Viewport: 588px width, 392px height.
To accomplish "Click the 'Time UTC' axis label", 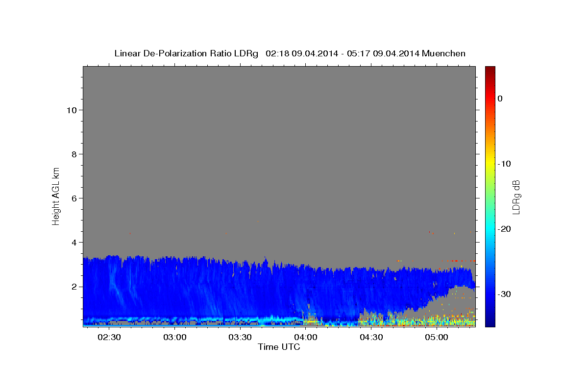I will (279, 347).
